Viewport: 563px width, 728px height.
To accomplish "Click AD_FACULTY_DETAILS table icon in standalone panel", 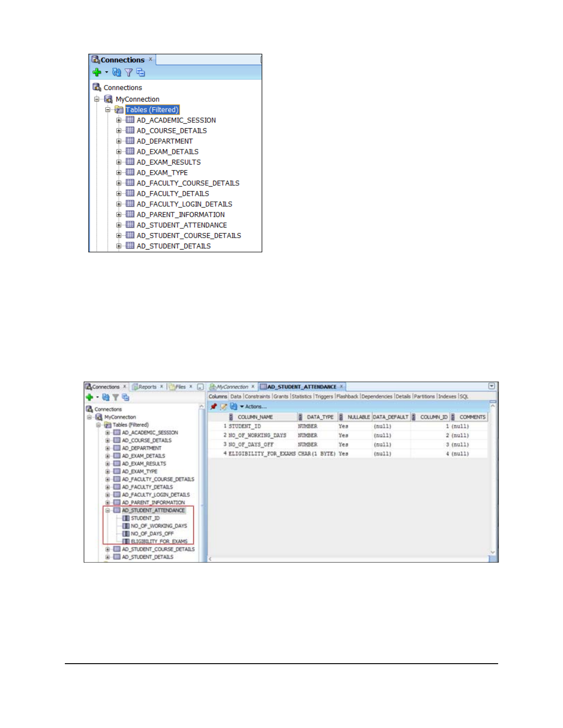I will point(130,193).
